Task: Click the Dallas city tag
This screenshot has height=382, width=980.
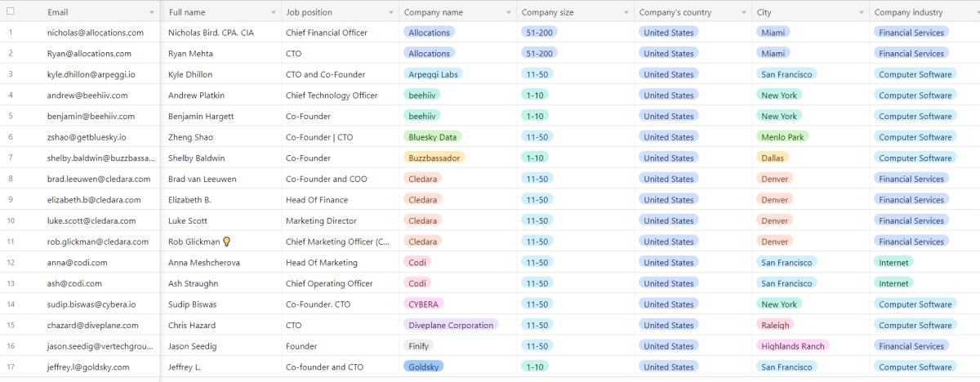Action: [x=773, y=158]
